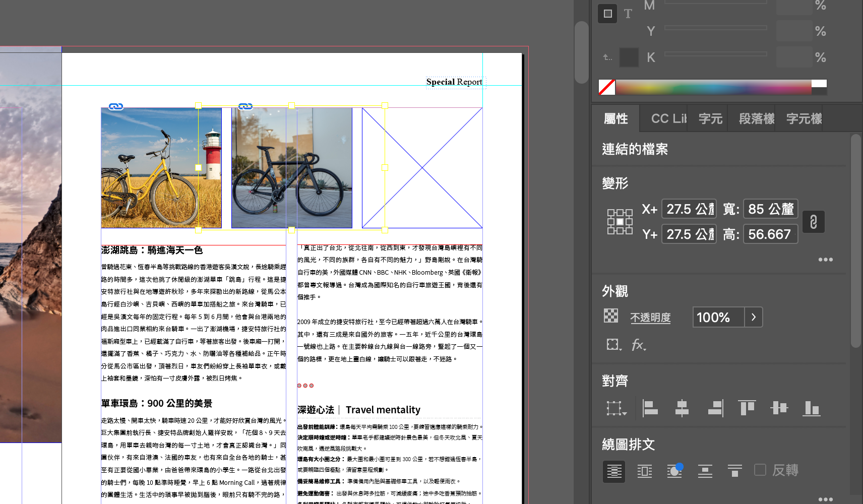Open the Align To dropdown
This screenshot has width=863, height=504.
click(616, 408)
